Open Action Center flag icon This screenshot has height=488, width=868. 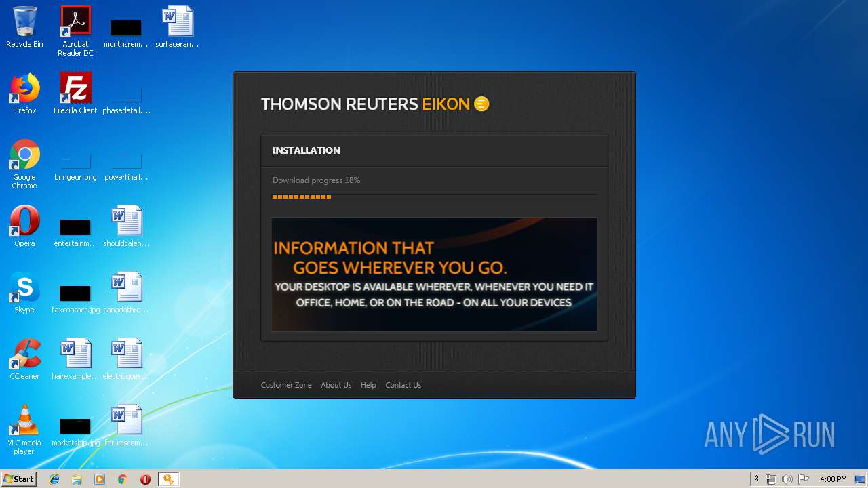pyautogui.click(x=804, y=479)
